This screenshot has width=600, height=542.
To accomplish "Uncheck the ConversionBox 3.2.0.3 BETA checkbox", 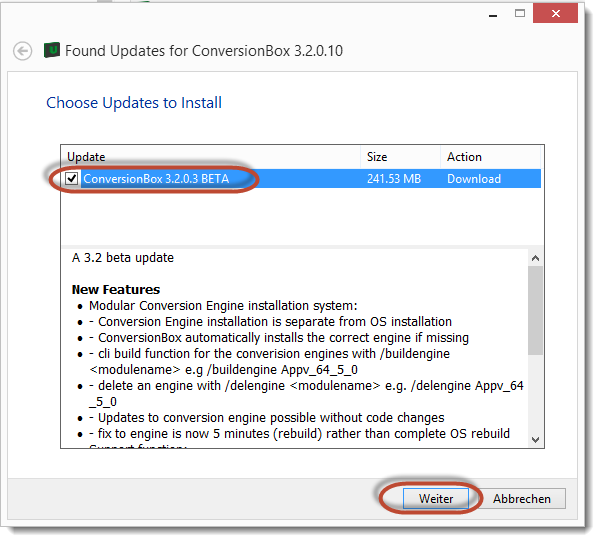I will click(72, 178).
